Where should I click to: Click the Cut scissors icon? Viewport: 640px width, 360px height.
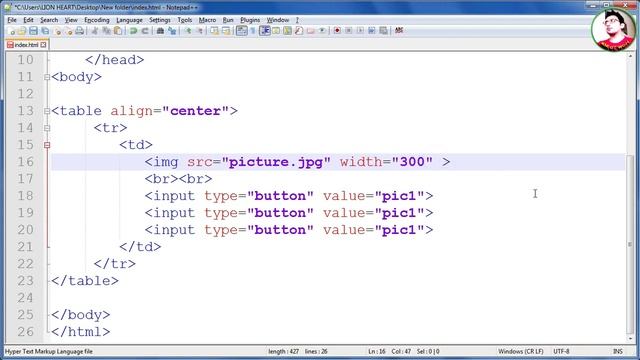pyautogui.click(x=95, y=31)
